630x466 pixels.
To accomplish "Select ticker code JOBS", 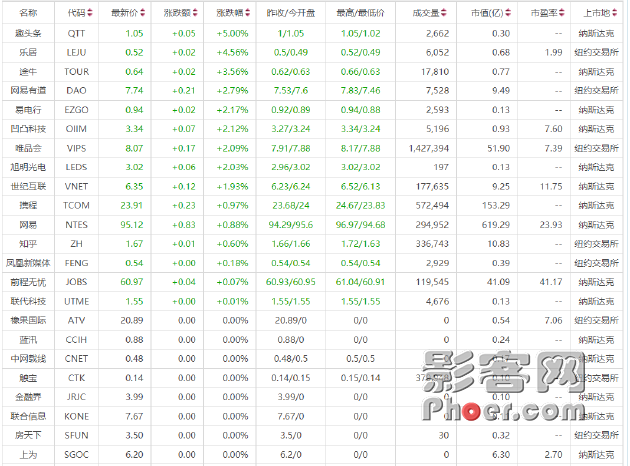I will click(x=76, y=282).
